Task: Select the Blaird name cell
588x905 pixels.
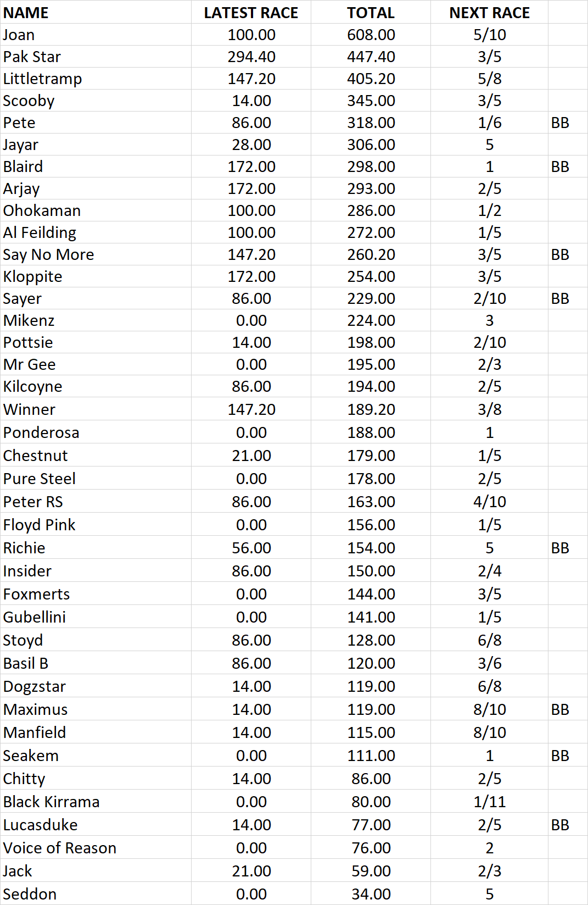Action: coord(96,166)
